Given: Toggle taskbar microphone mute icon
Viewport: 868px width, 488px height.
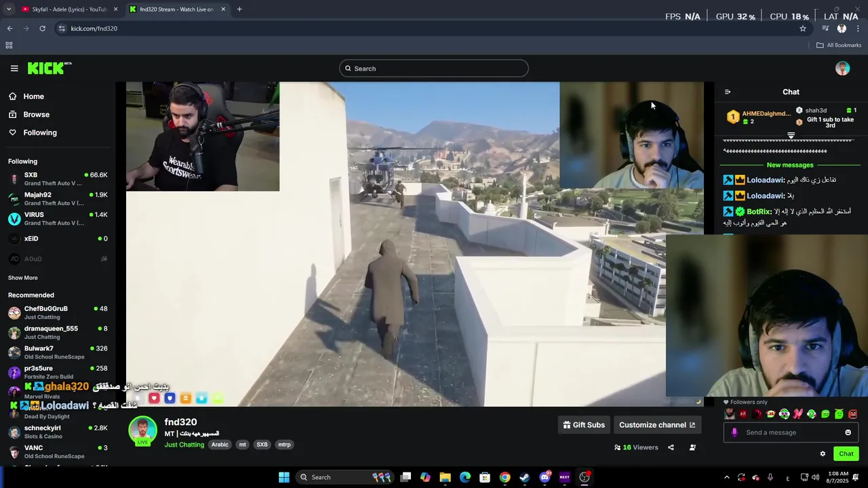Looking at the screenshot, I should 770,477.
